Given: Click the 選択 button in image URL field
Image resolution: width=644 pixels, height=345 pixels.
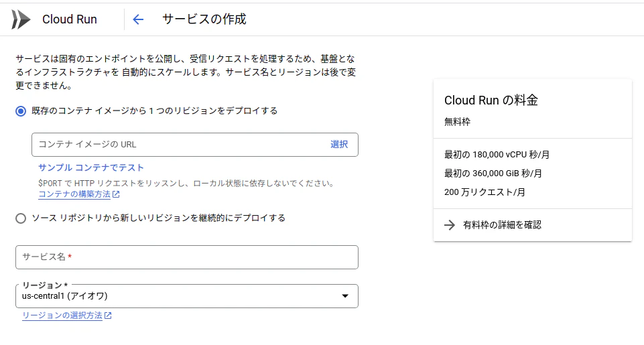Looking at the screenshot, I should coord(339,145).
